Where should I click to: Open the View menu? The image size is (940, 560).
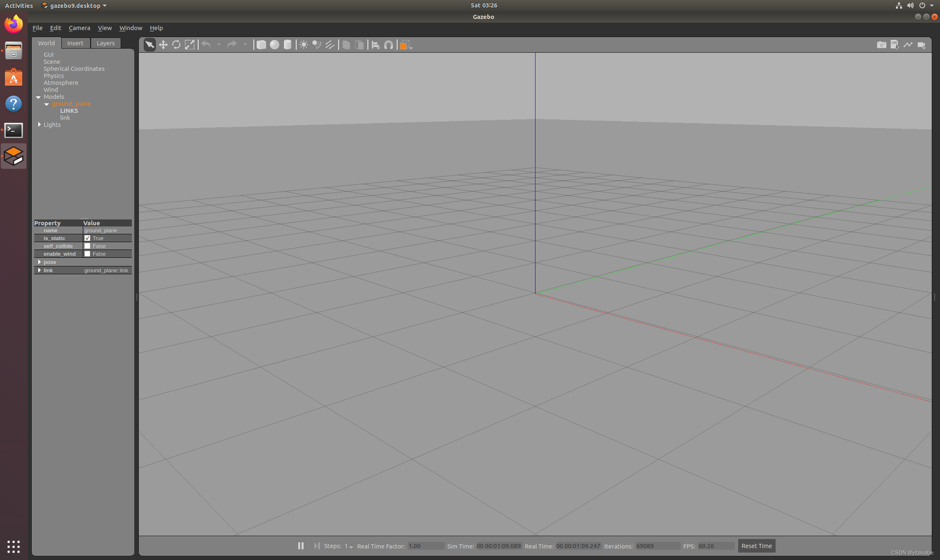105,28
